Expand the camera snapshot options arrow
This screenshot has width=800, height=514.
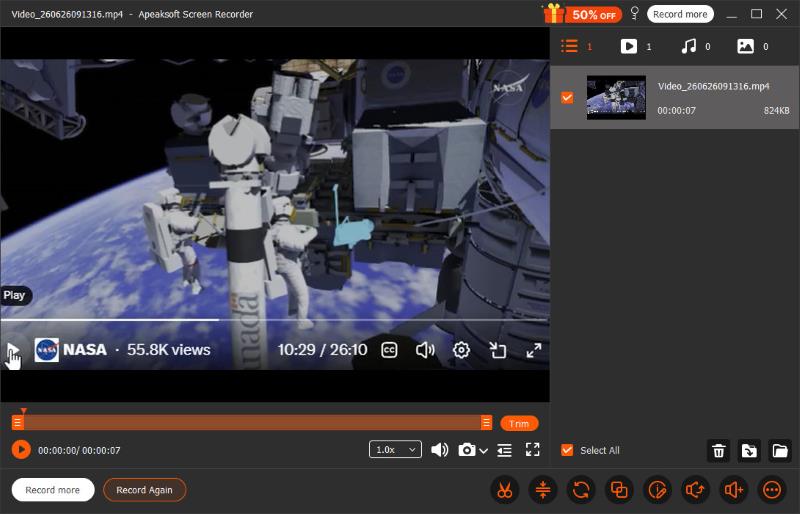pyautogui.click(x=483, y=451)
